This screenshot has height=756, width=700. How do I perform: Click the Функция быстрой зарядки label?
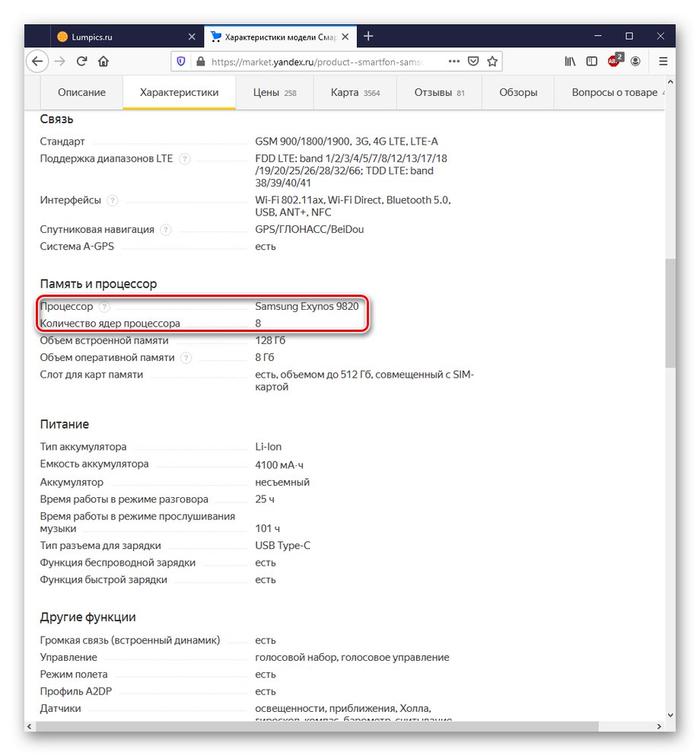[x=103, y=580]
